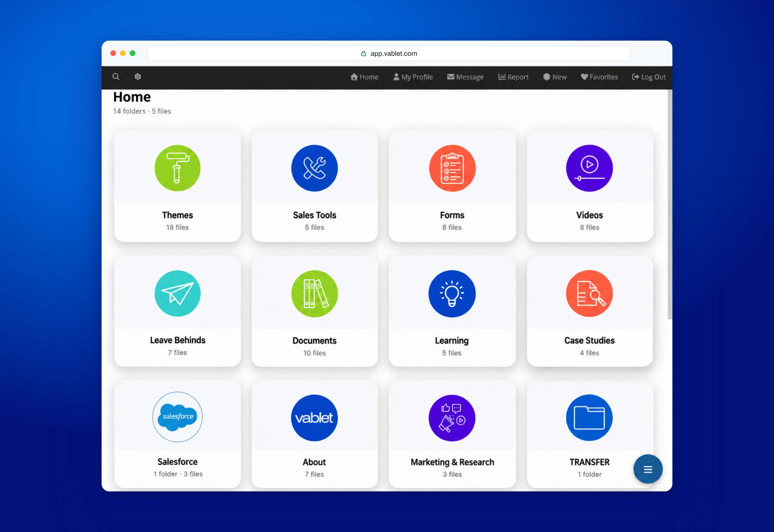Open Favorites in the navigation bar
This screenshot has width=774, height=532.
coord(599,77)
